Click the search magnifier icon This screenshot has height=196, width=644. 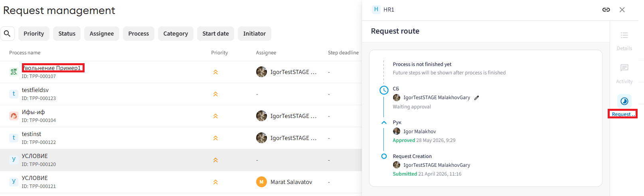[x=7, y=34]
